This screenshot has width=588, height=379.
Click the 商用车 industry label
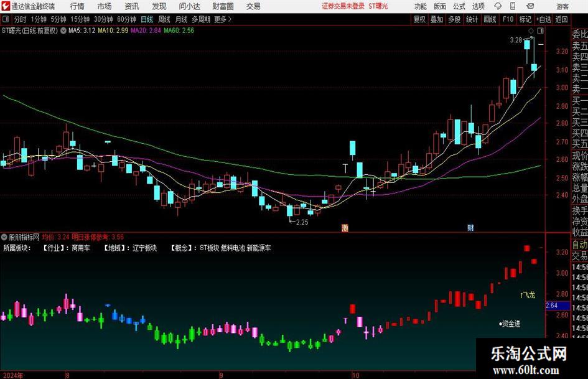pos(81,248)
